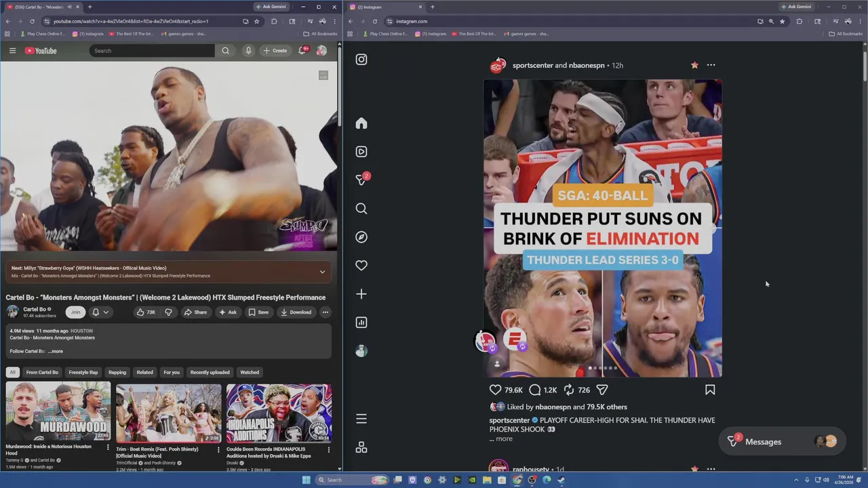This screenshot has width=868, height=488.
Task: Open the Windows Start button
Action: point(306,480)
